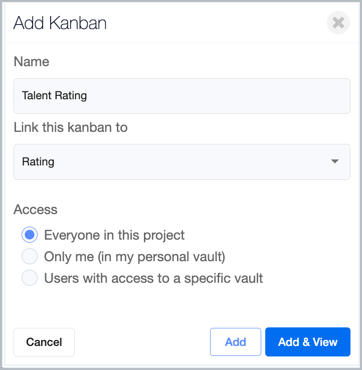Expand the Rating dropdown arrow

coord(335,162)
